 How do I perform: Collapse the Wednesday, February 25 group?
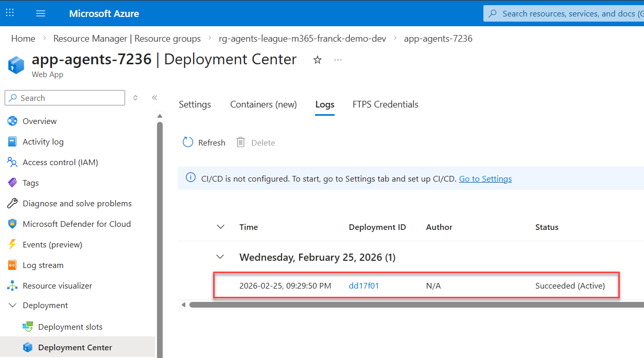220,257
